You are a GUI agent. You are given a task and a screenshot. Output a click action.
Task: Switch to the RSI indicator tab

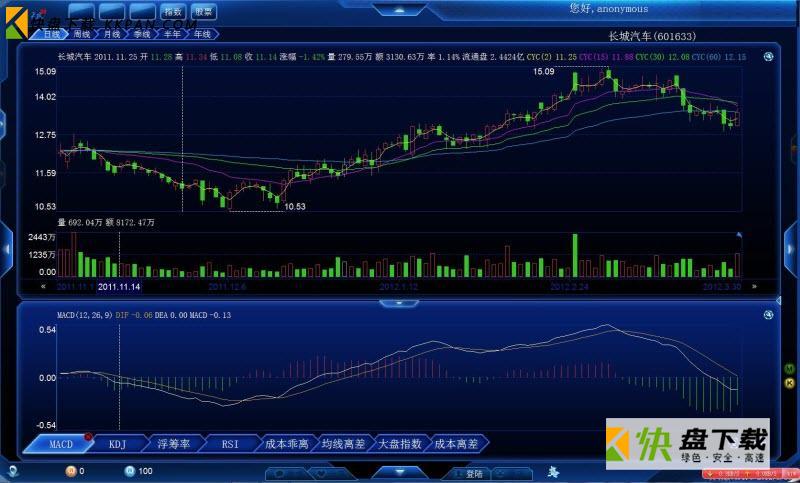point(230,444)
